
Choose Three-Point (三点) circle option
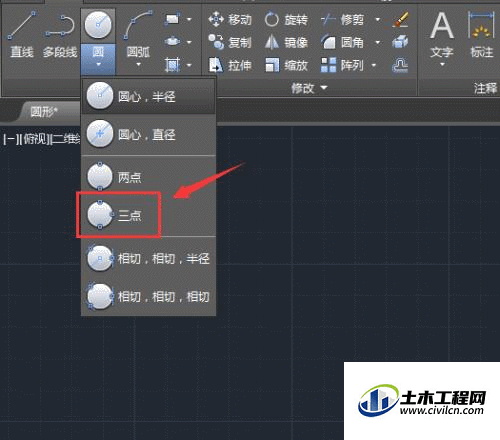(149, 215)
